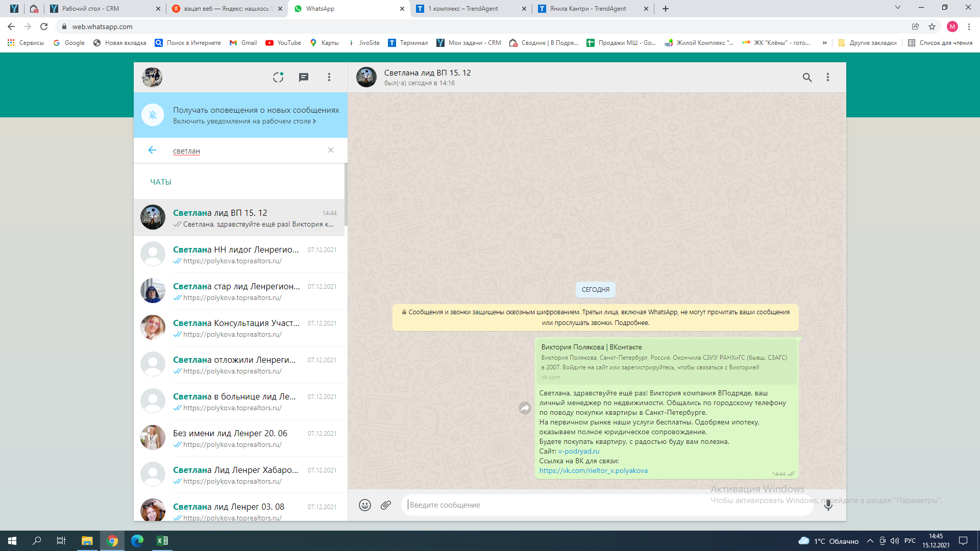
Task: Start a new chat via message icon
Action: click(304, 77)
